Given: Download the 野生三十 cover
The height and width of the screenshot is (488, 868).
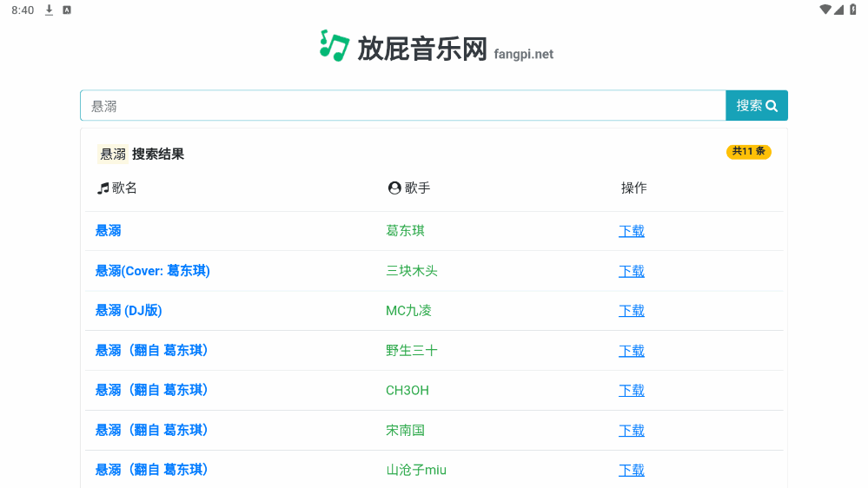Looking at the screenshot, I should [632, 351].
